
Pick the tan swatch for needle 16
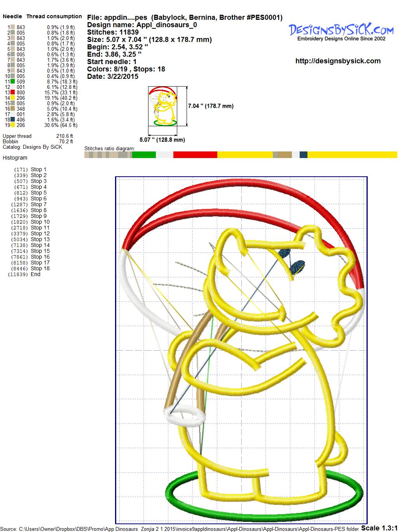tap(13, 109)
